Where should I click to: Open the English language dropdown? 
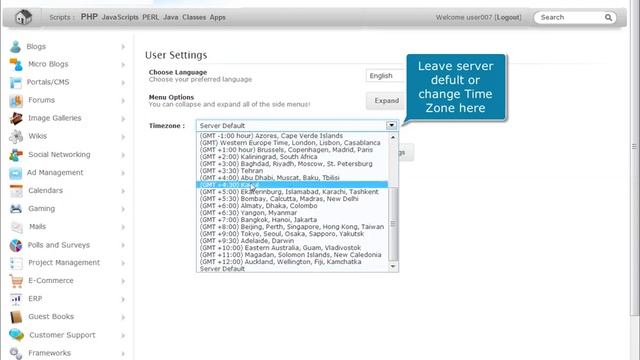pyautogui.click(x=384, y=76)
